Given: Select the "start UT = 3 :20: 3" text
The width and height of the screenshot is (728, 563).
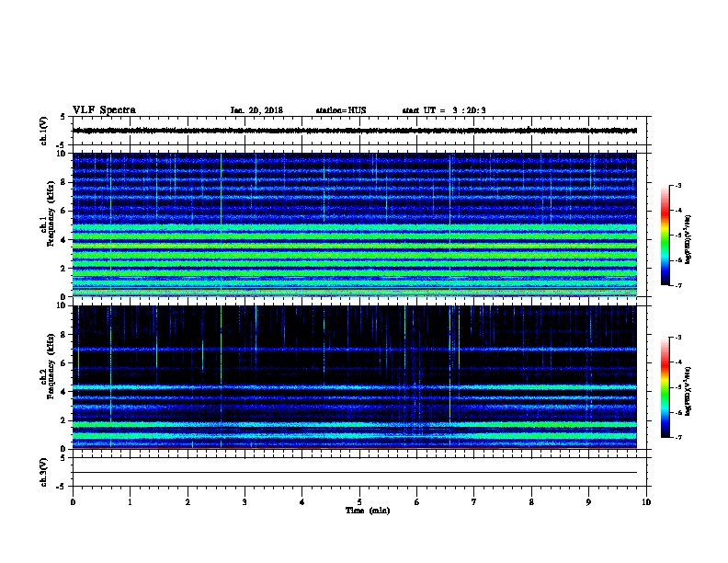Looking at the screenshot, I should click(444, 110).
